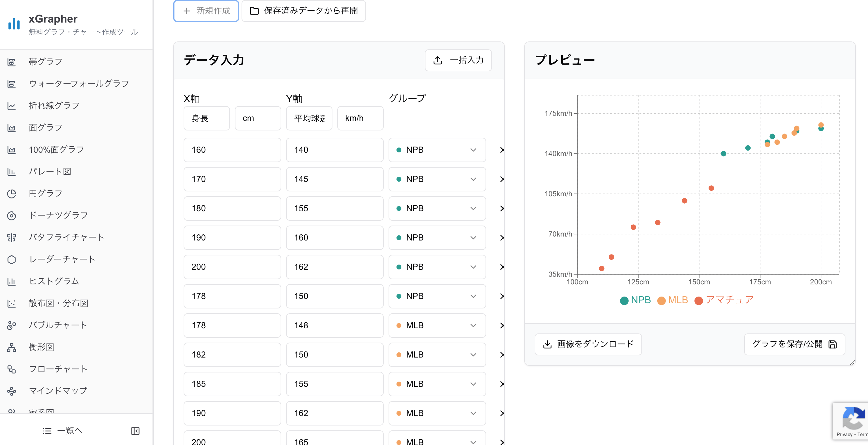Expand the MLB group selector on the 182cm row
Image resolution: width=868 pixels, height=445 pixels.
[437, 355]
